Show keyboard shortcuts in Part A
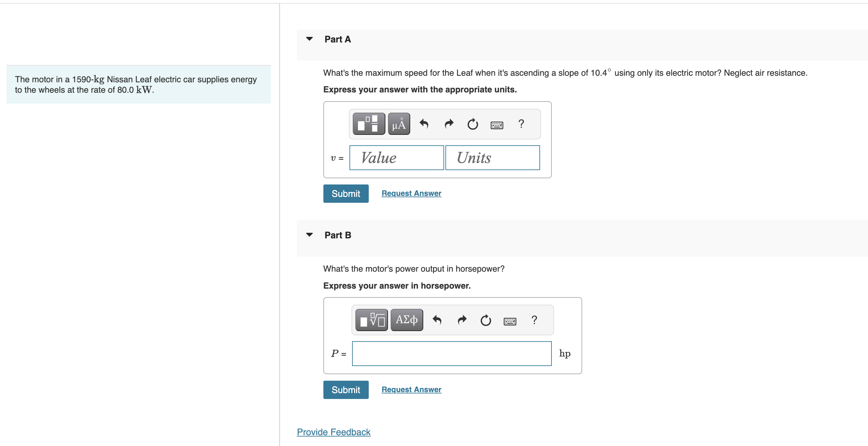This screenshot has width=868, height=446. [x=497, y=125]
